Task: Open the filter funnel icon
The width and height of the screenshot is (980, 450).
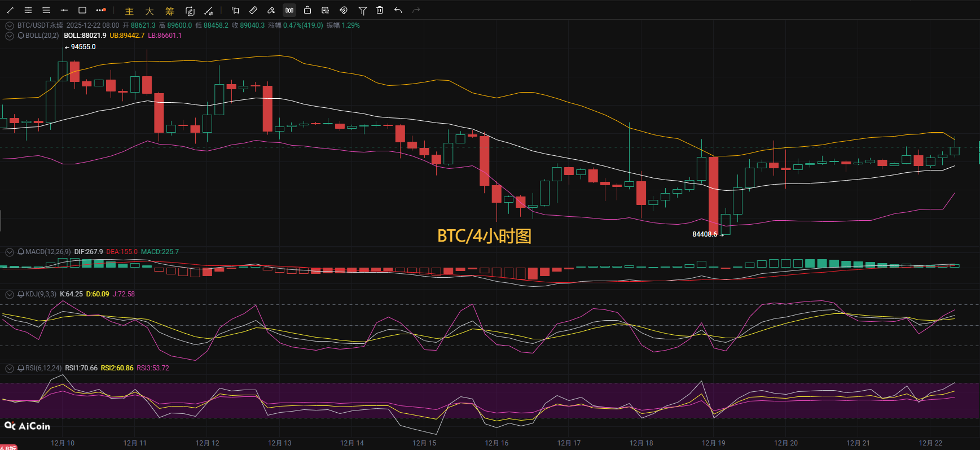Action: (x=362, y=10)
